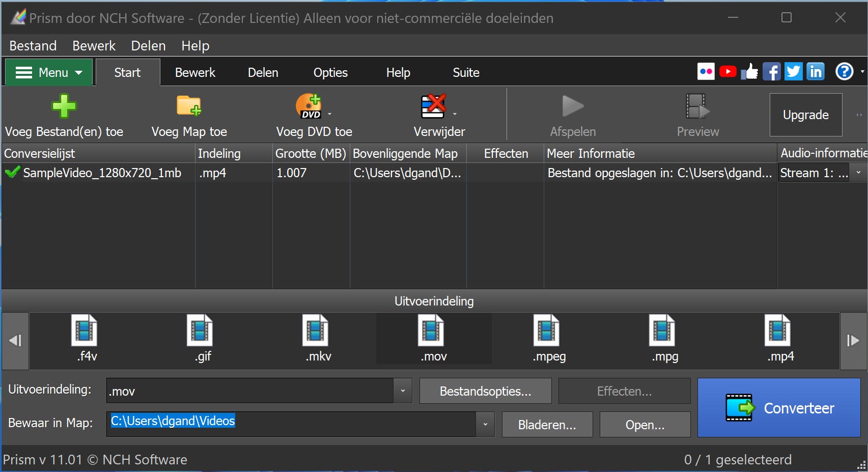Click the Prism app icon in title bar
The height and width of the screenshot is (472, 868).
click(x=19, y=17)
